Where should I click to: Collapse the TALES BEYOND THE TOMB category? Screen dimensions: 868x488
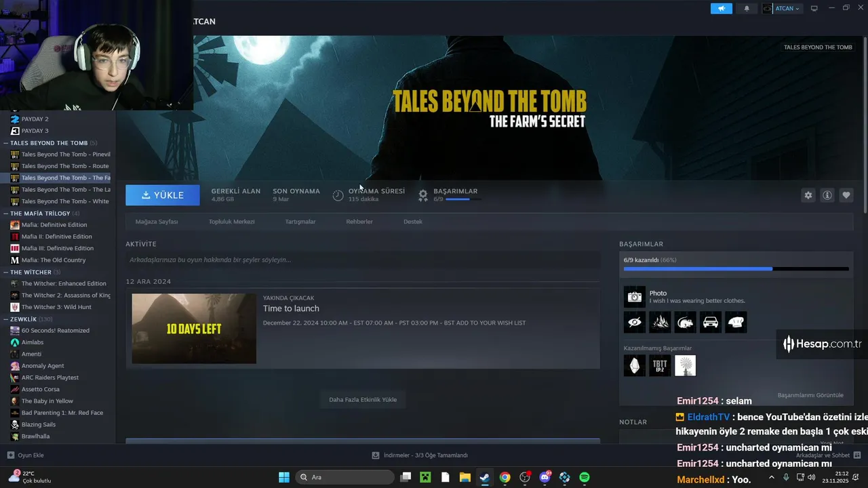[x=5, y=143]
